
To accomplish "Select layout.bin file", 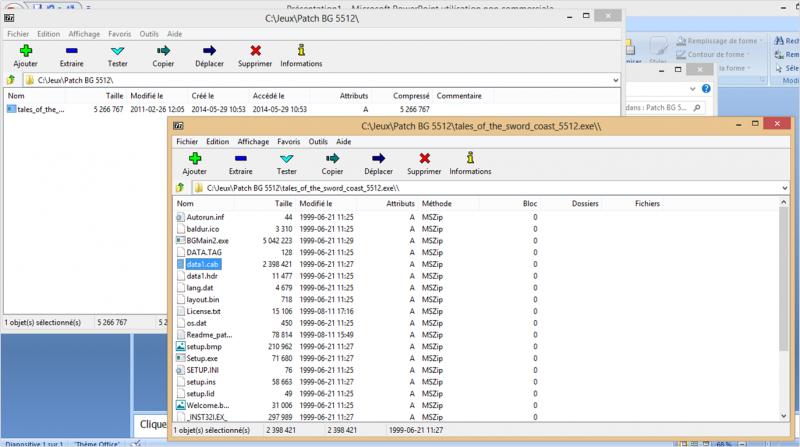I will click(x=203, y=299).
